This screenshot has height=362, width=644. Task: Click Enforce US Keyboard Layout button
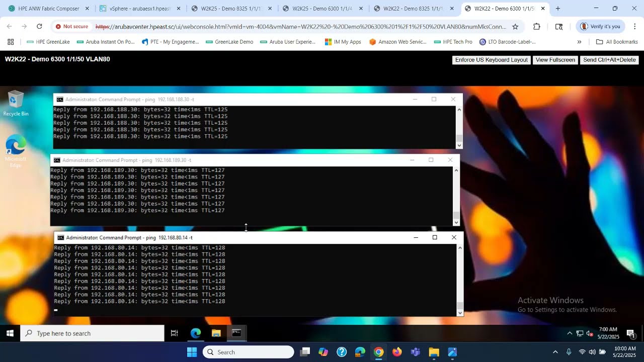coord(491,60)
